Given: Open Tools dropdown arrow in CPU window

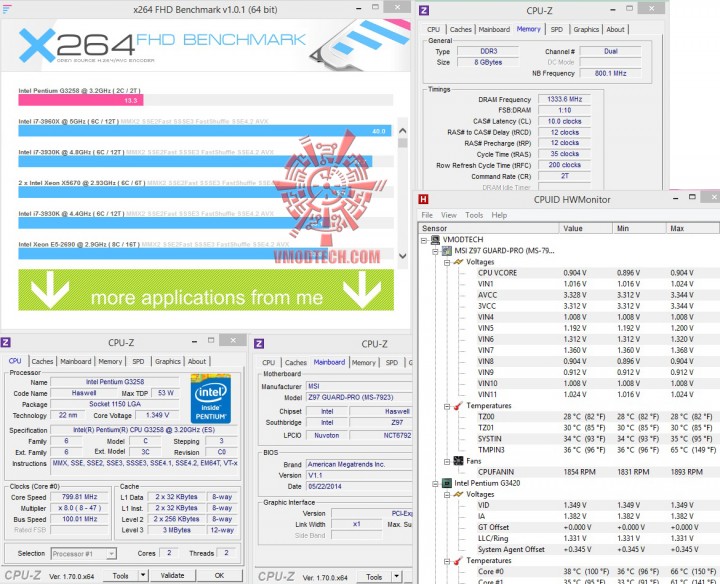Looking at the screenshot, I should tap(143, 575).
